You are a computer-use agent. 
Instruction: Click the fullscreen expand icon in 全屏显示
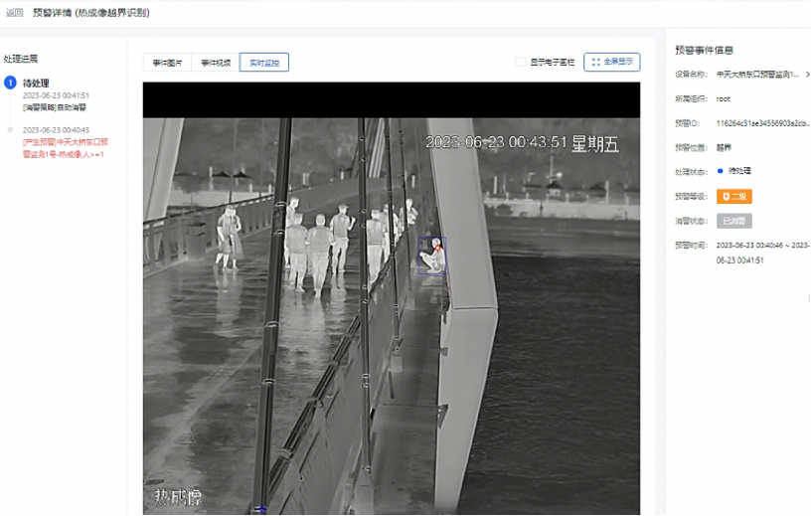596,62
